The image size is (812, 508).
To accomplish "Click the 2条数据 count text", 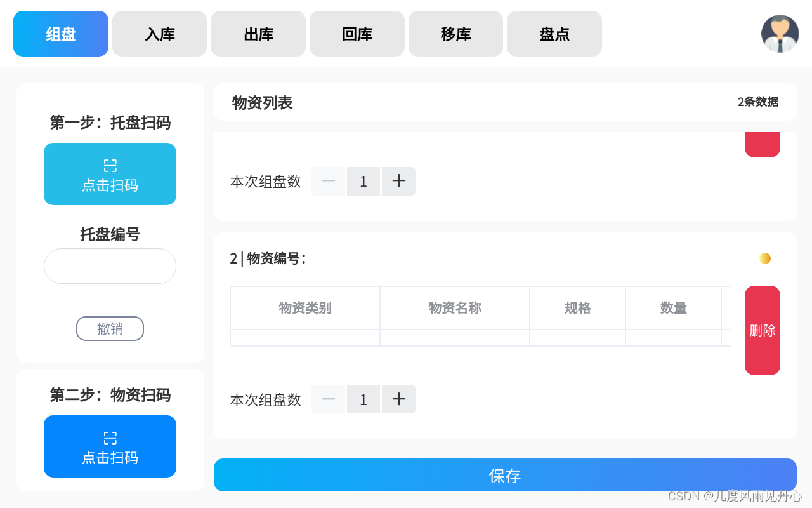I will [x=758, y=102].
